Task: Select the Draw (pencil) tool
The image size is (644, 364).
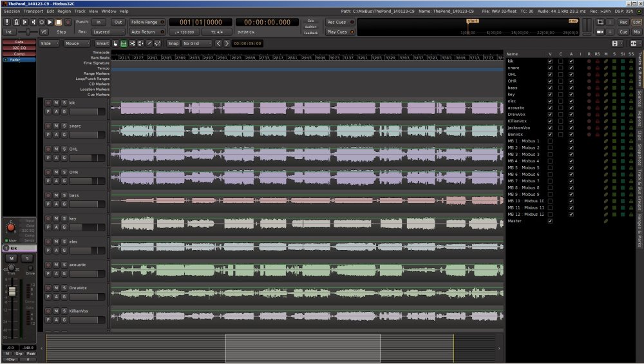Action: pos(149,43)
